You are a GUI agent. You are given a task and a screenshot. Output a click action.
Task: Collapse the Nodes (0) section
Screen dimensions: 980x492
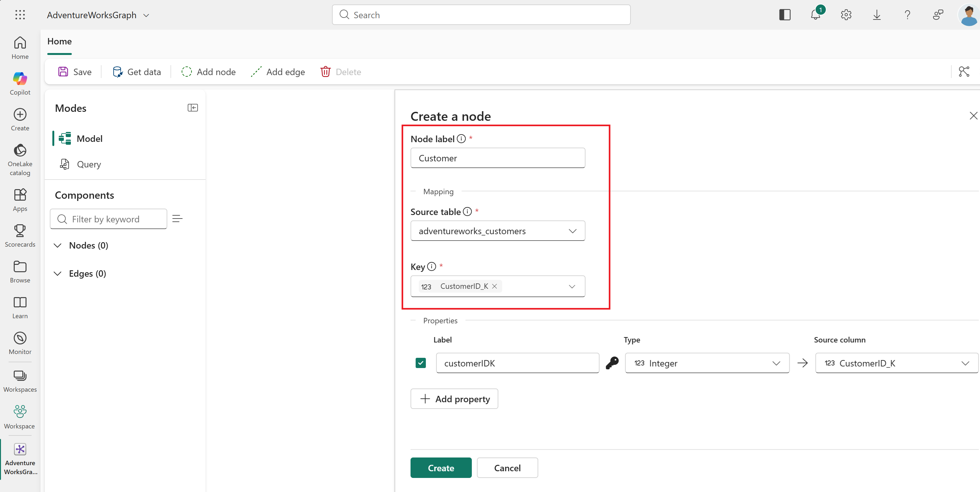(x=57, y=245)
